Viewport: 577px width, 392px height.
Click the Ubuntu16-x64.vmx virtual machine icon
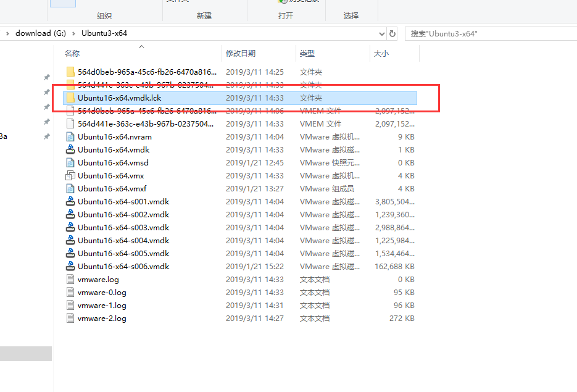click(x=70, y=175)
